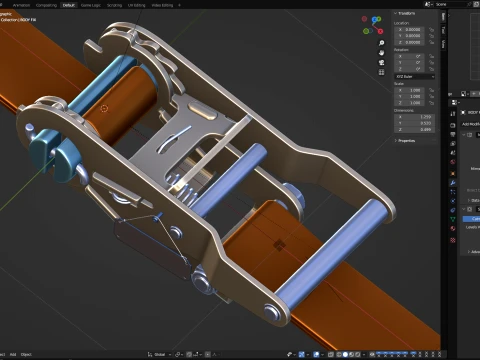This screenshot has width=480, height=360.
Task: Open the Texture properties checker icon
Action: pos(453,240)
